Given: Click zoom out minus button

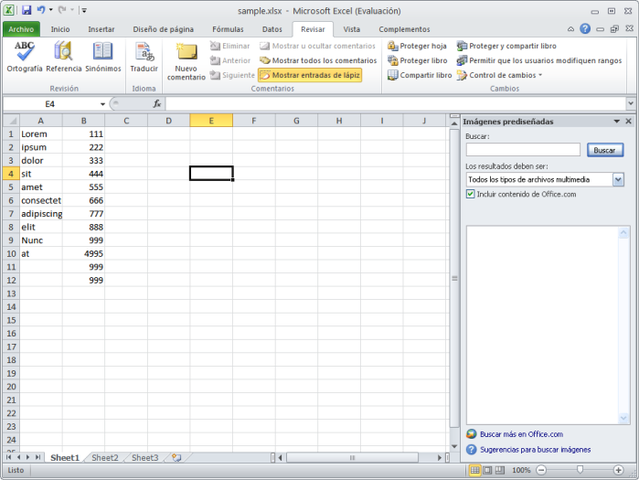Looking at the screenshot, I should click(x=541, y=470).
